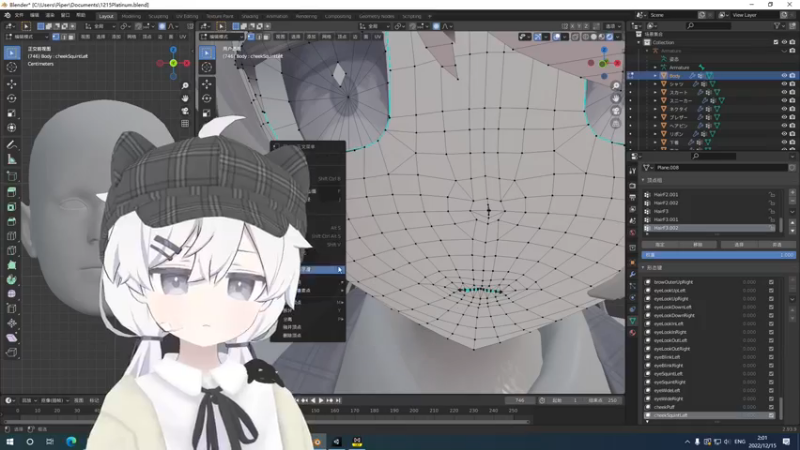Click the 权重 weight slider

718,255
